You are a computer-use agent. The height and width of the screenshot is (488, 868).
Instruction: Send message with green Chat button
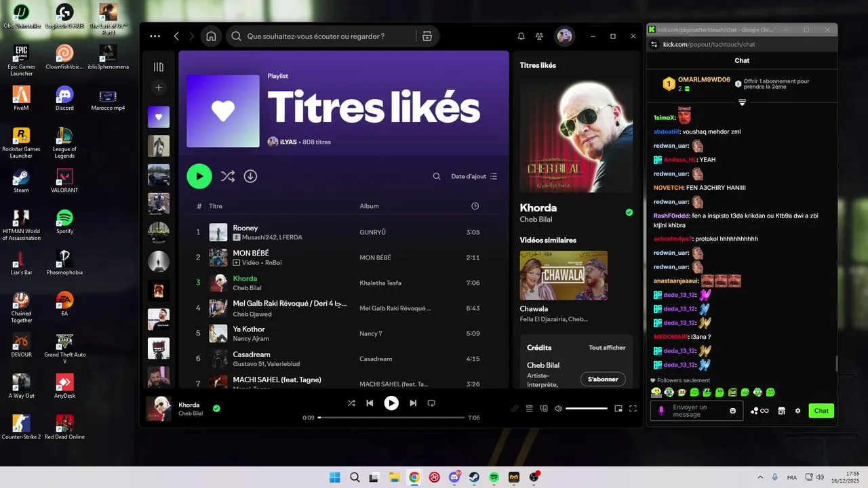pos(821,411)
